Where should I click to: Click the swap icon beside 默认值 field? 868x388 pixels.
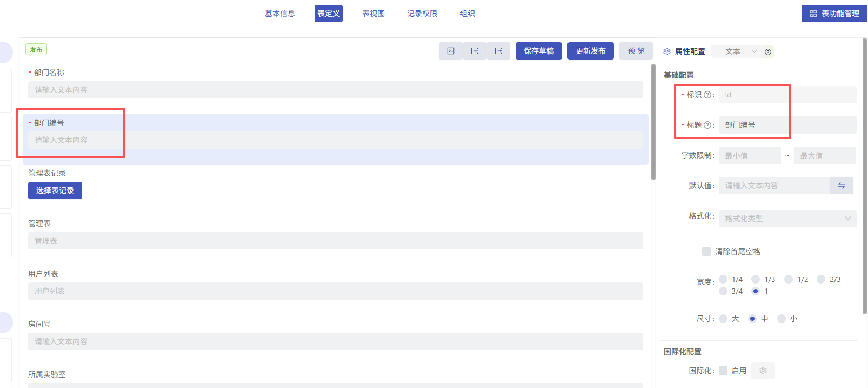[842, 186]
